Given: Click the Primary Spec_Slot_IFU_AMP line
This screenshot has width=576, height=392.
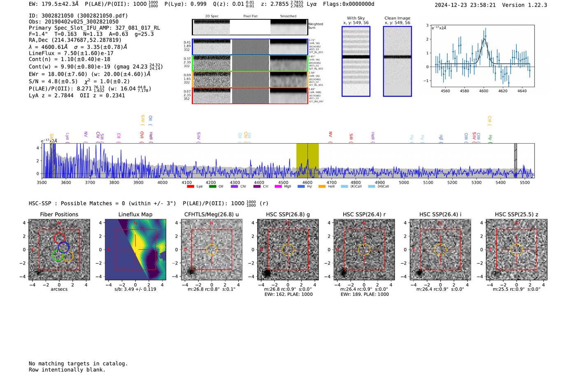Looking at the screenshot, I should tap(94, 28).
